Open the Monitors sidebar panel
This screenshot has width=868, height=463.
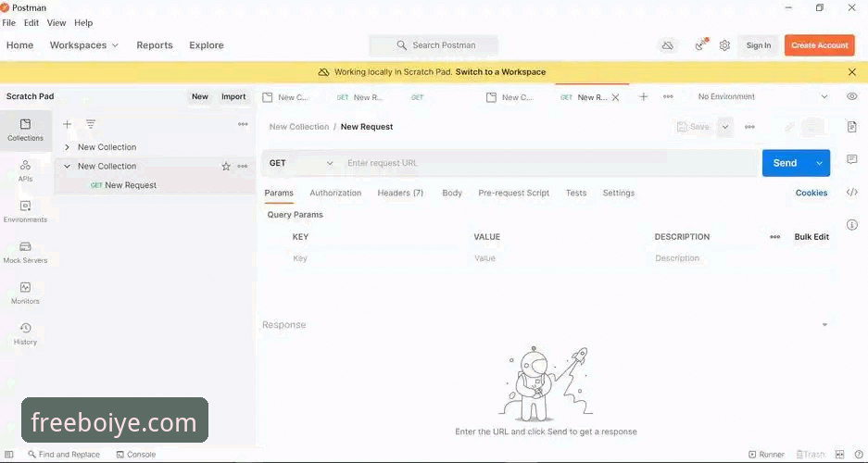tap(25, 294)
